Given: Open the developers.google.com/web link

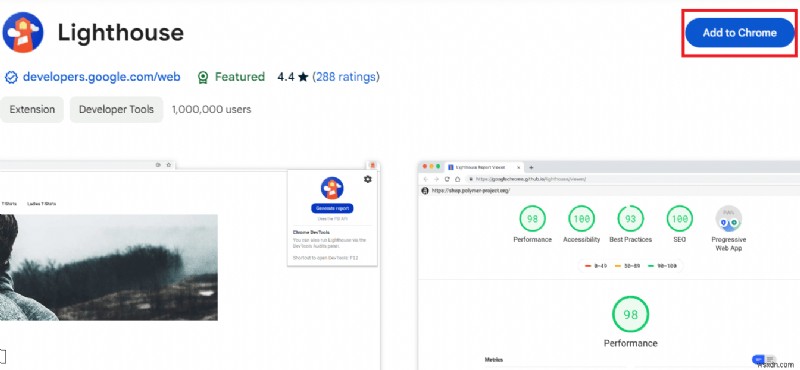Looking at the screenshot, I should 102,77.
